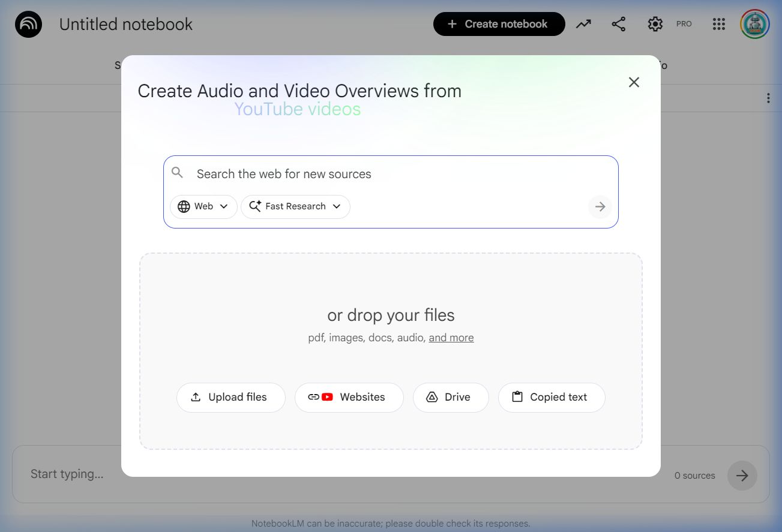This screenshot has width=782, height=532.
Task: Click the Untitled notebook title
Action: coord(126,25)
